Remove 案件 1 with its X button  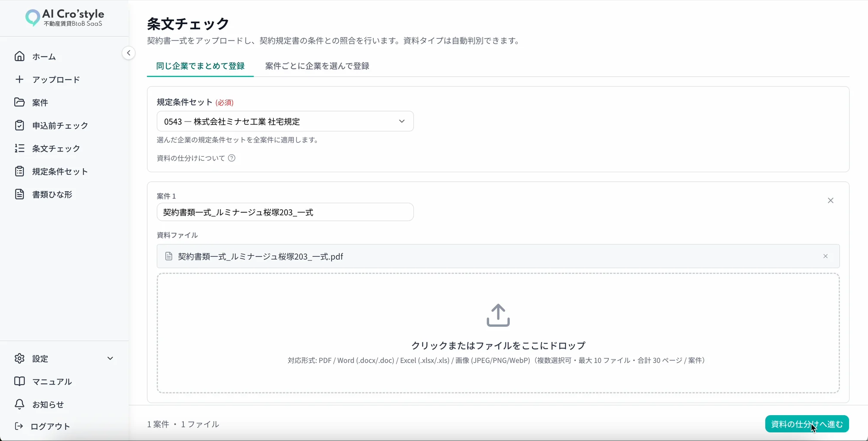831,200
